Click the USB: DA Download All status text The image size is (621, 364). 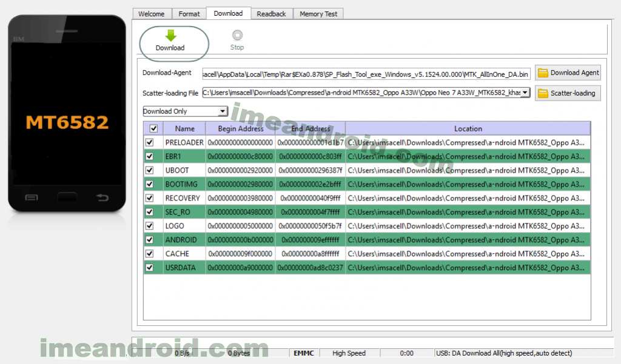tap(504, 353)
